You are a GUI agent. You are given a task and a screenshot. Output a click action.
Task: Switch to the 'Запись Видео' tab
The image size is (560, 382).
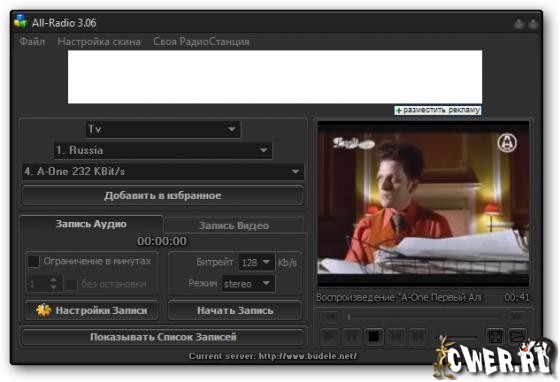(x=234, y=226)
